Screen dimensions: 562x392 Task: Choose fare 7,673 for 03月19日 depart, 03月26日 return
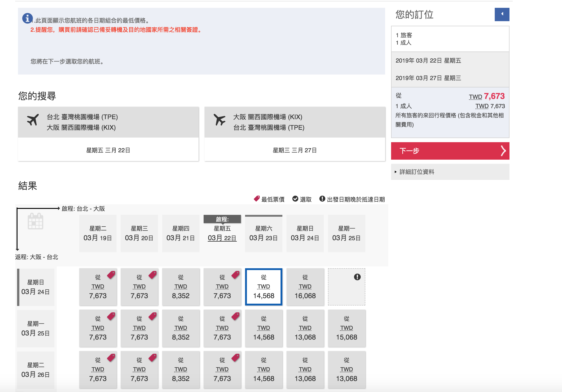coord(98,370)
